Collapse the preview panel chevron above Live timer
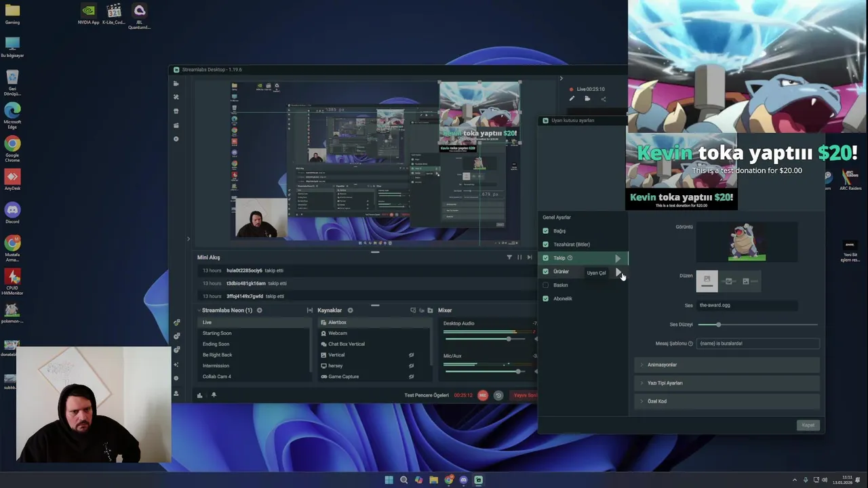The image size is (868, 488). pos(561,79)
